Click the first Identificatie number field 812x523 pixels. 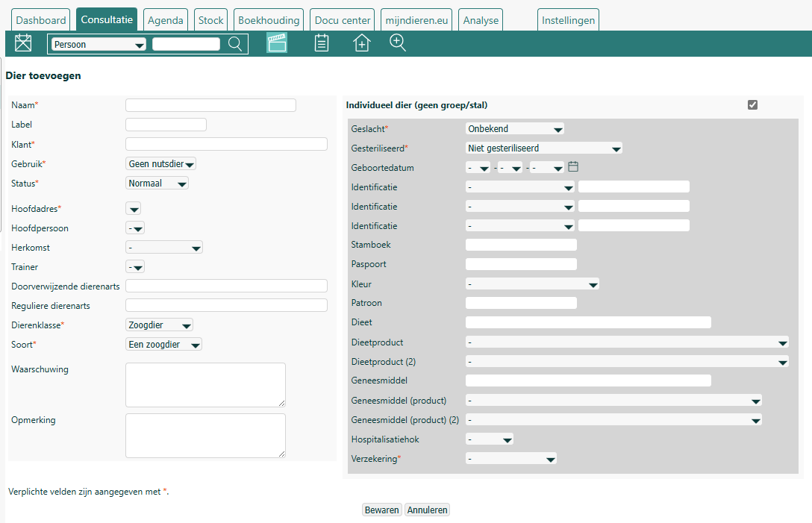tap(634, 187)
